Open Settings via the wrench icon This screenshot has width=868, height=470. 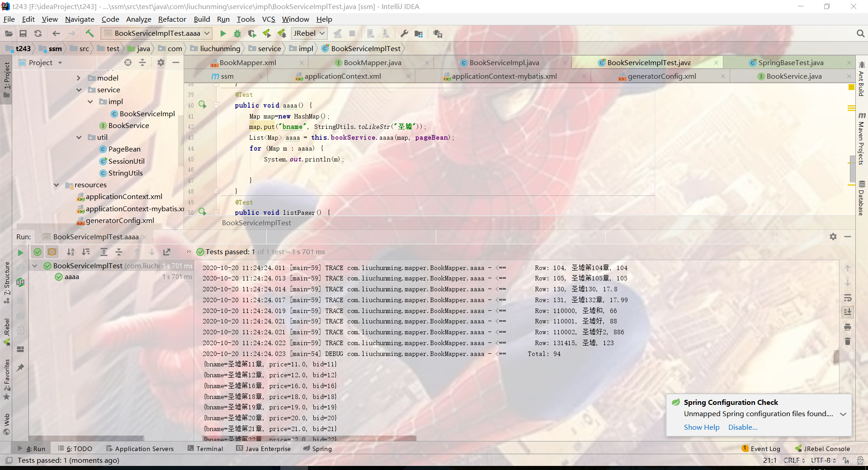pos(404,33)
